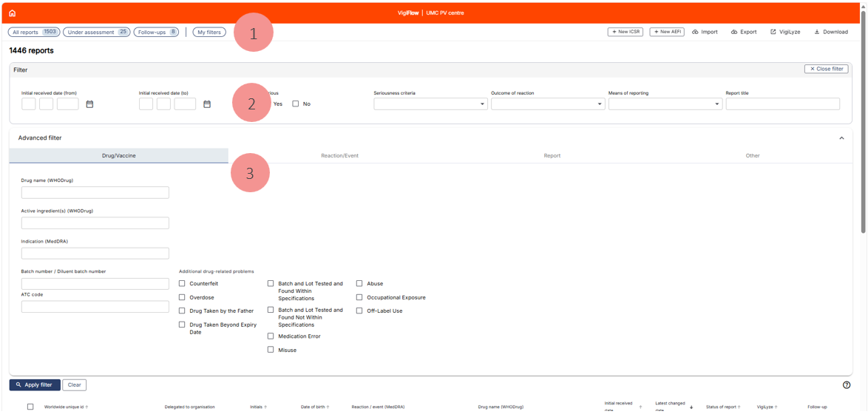Tick the Off-Label Use checkbox
The image size is (868, 417).
click(x=359, y=311)
